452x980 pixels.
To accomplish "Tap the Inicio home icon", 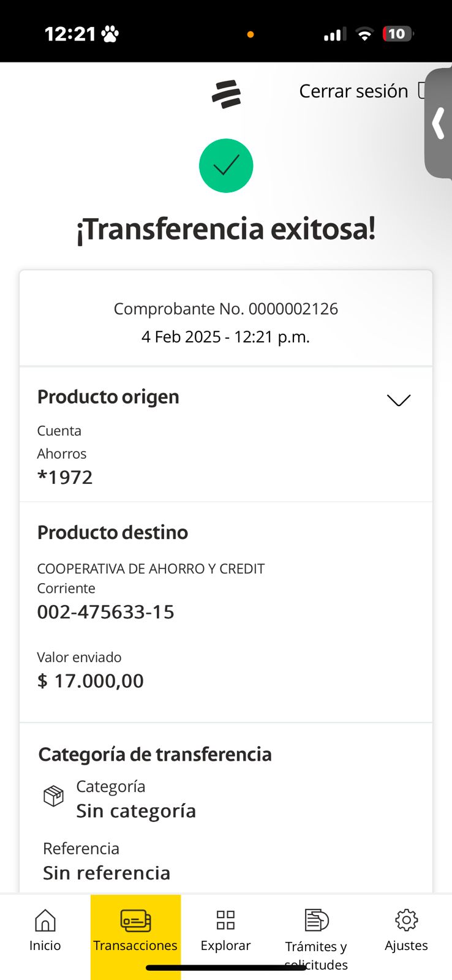I will click(45, 920).
